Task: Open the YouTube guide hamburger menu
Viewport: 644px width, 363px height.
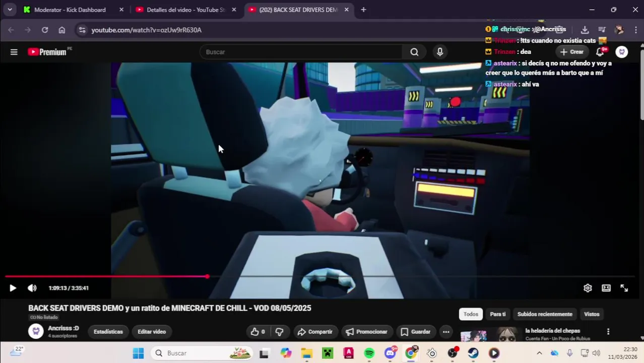Action: 14,52
